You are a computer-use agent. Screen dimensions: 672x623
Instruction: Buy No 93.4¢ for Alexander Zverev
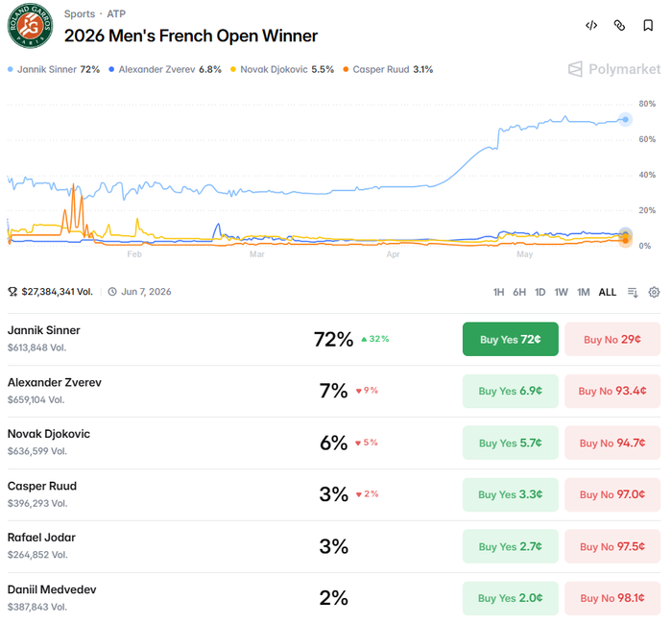pyautogui.click(x=612, y=392)
